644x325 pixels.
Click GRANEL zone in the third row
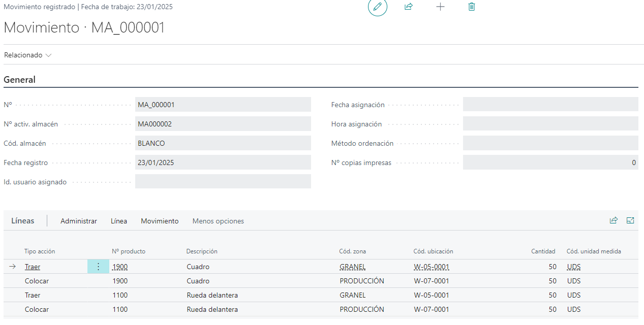pyautogui.click(x=353, y=295)
